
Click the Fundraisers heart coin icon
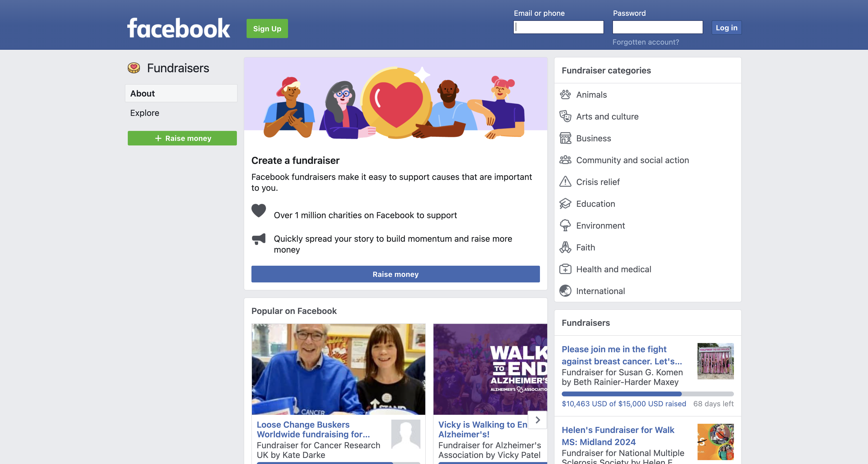tap(134, 68)
